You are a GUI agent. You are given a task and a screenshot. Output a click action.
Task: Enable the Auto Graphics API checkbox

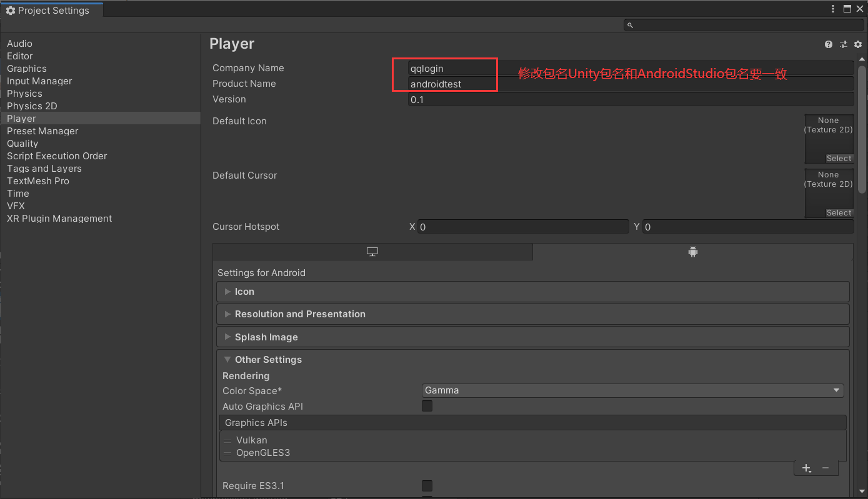pos(427,406)
